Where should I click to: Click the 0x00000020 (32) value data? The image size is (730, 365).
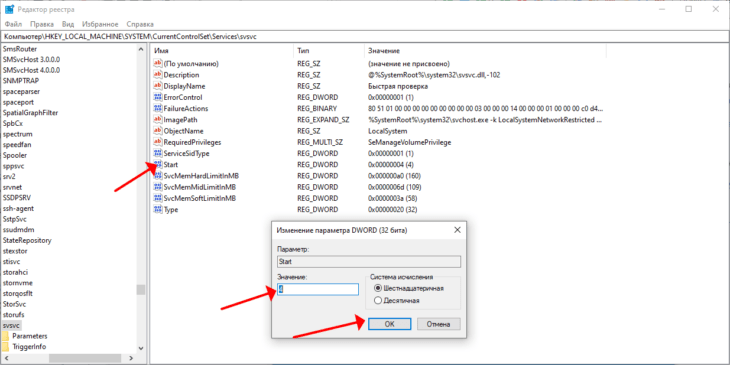(x=392, y=210)
